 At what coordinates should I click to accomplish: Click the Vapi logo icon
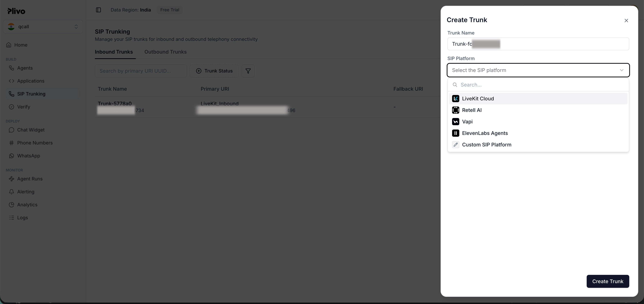(456, 122)
